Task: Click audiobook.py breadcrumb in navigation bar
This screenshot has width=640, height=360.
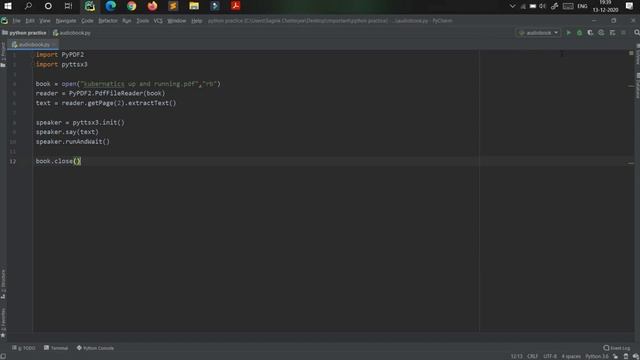Action: [71, 33]
